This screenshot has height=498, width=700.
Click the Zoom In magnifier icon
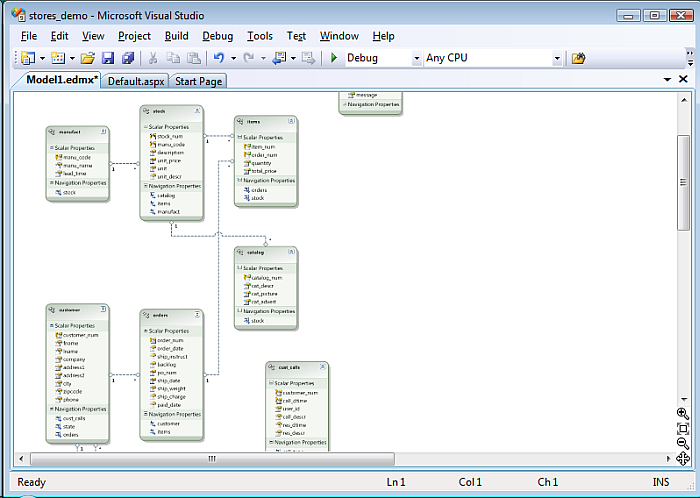(x=683, y=413)
